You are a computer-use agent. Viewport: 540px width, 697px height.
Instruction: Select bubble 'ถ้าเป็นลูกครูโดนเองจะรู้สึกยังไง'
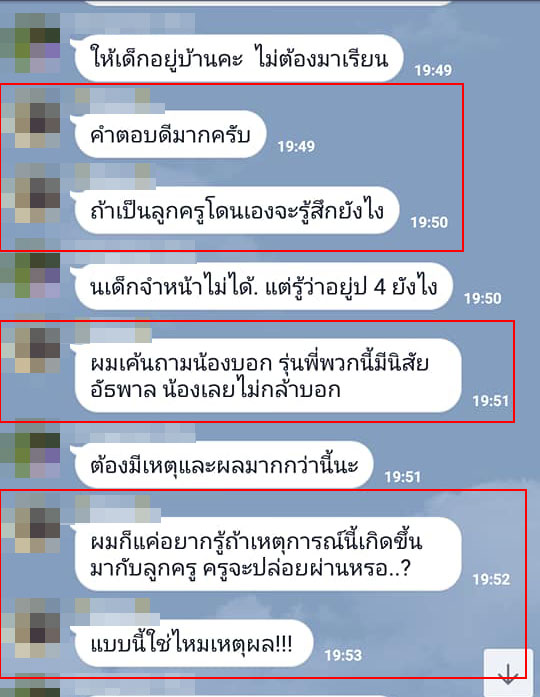point(237,210)
